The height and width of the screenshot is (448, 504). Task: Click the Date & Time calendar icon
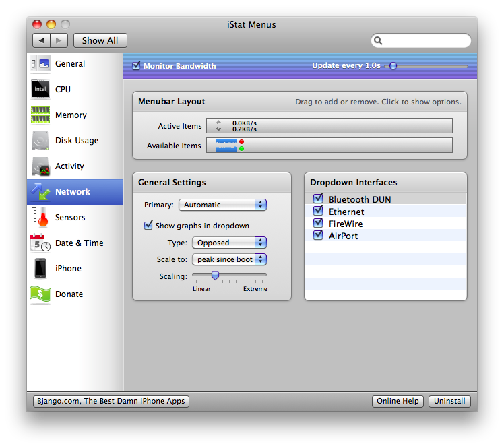(40, 243)
